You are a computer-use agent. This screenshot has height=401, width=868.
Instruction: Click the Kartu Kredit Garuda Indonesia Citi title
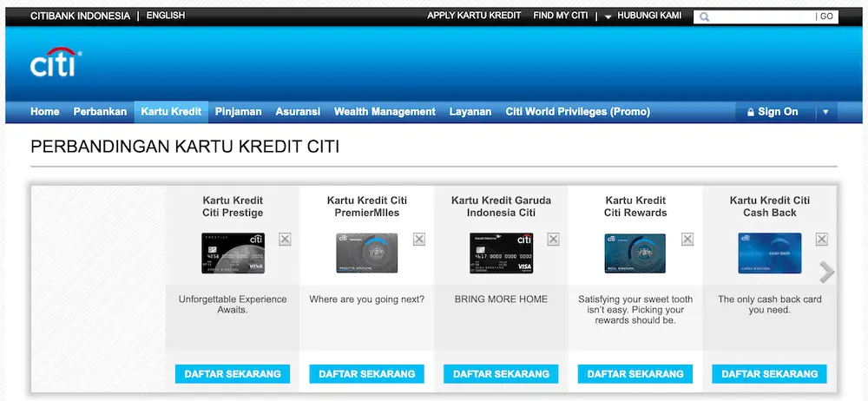tap(501, 207)
